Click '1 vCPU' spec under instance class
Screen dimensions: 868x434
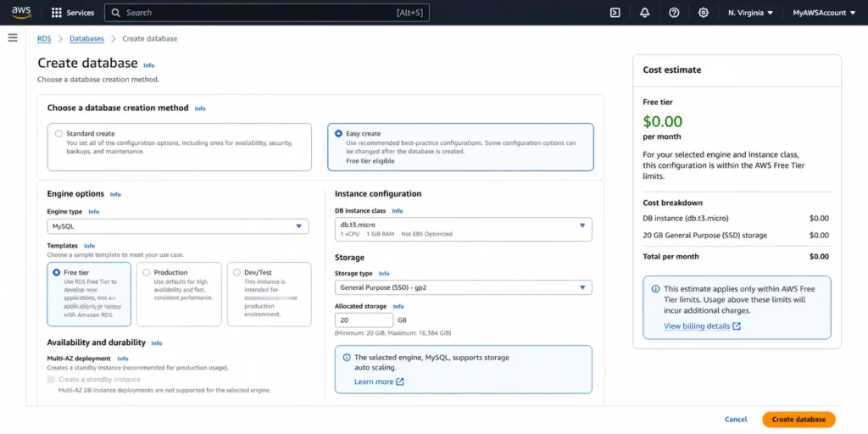coord(350,234)
